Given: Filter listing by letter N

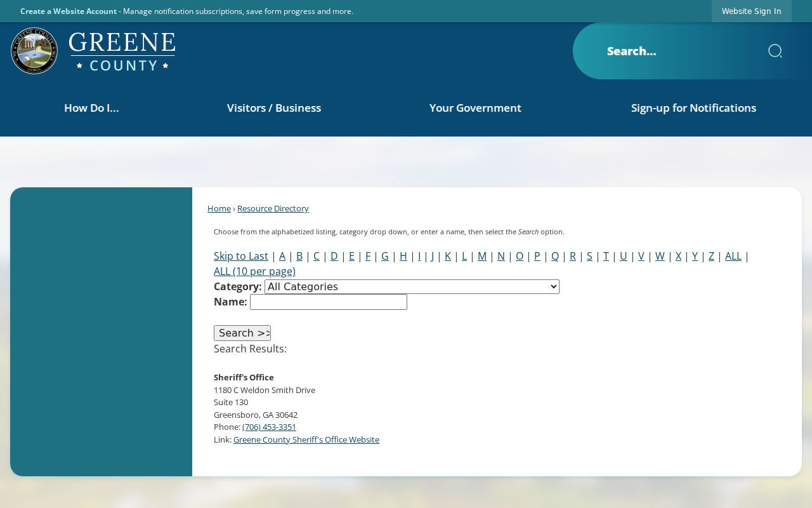Looking at the screenshot, I should [501, 256].
